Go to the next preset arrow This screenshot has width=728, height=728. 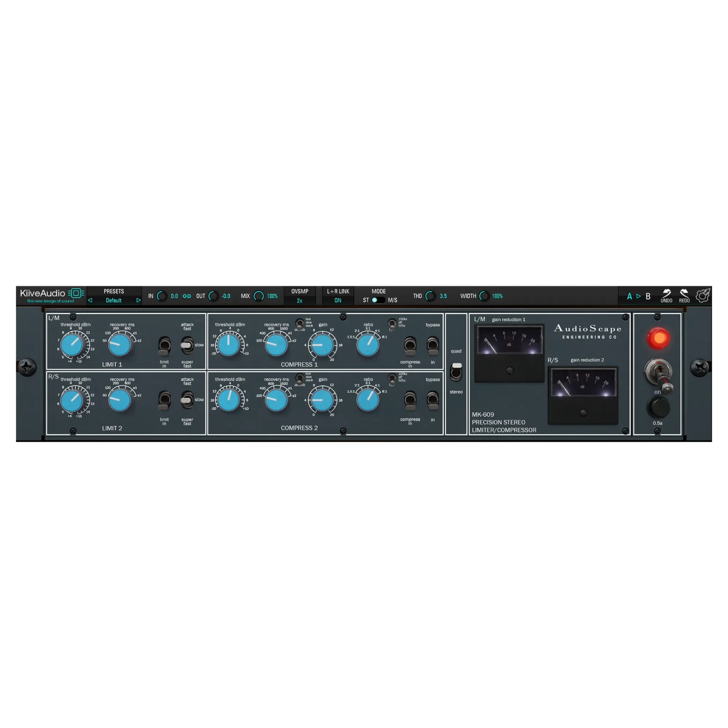pyautogui.click(x=138, y=300)
